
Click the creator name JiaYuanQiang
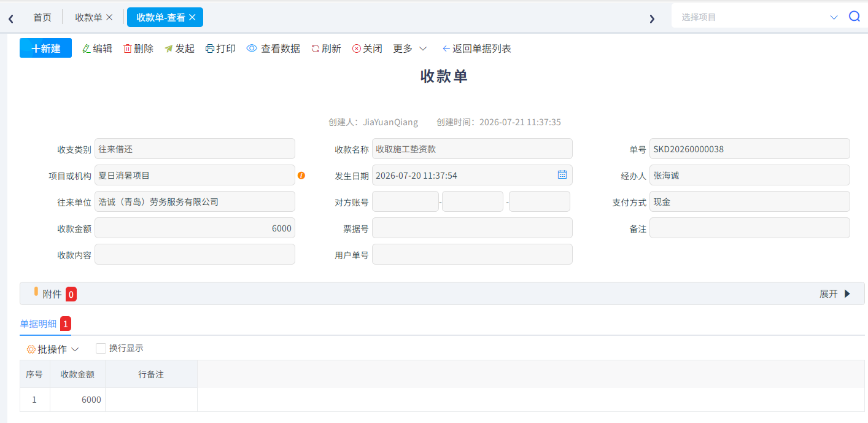[390, 122]
